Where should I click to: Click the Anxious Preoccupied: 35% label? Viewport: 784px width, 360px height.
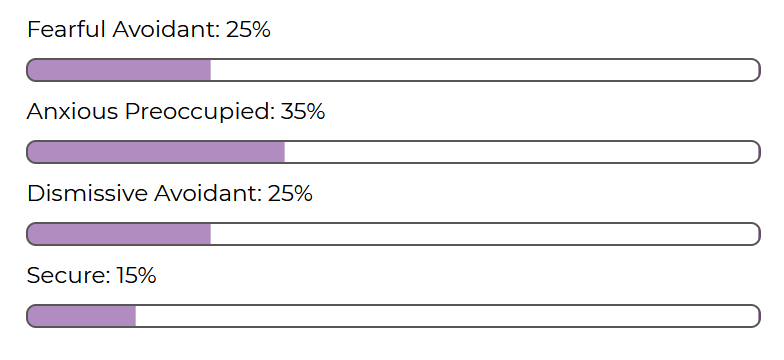(176, 112)
